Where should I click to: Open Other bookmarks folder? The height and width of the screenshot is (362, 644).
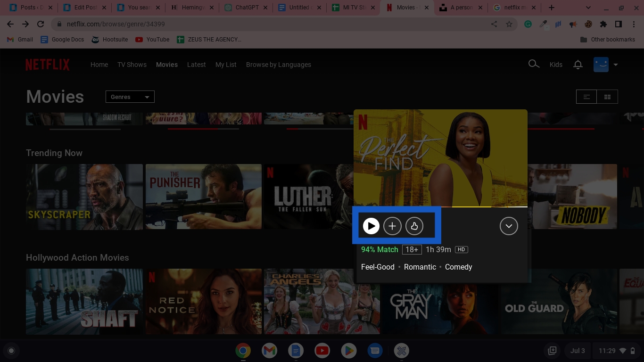[607, 40]
